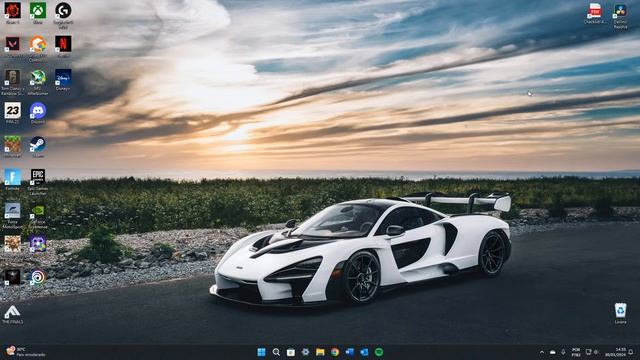Viewport: 640px width, 360px height.
Task: Open the Windows Start menu
Action: point(261,352)
